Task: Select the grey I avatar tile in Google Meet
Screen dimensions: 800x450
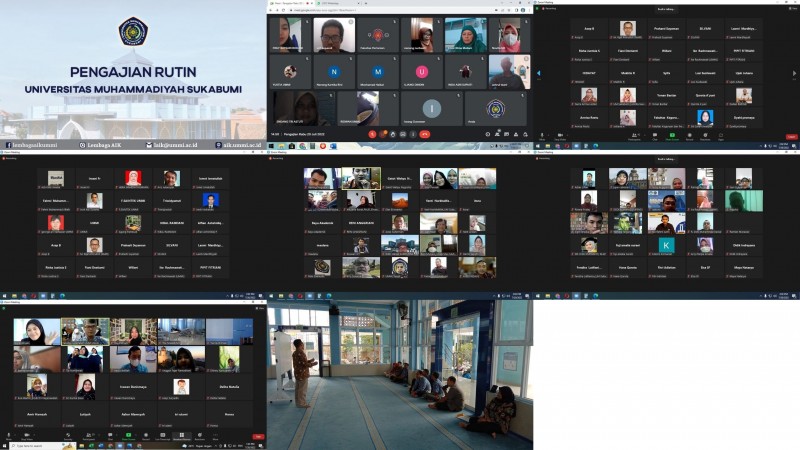Action: 432,108
